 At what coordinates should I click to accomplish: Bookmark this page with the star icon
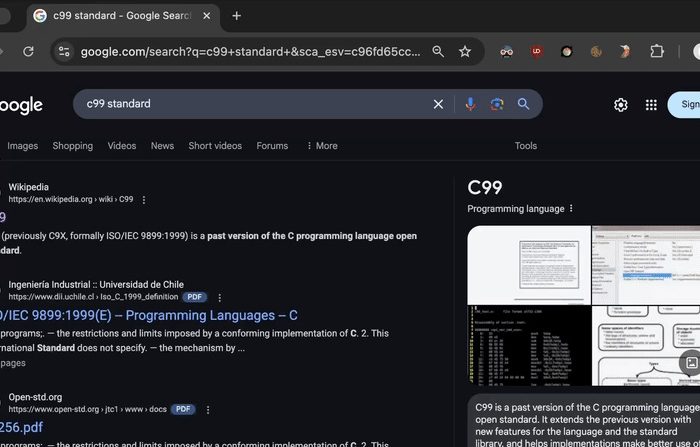pos(465,52)
